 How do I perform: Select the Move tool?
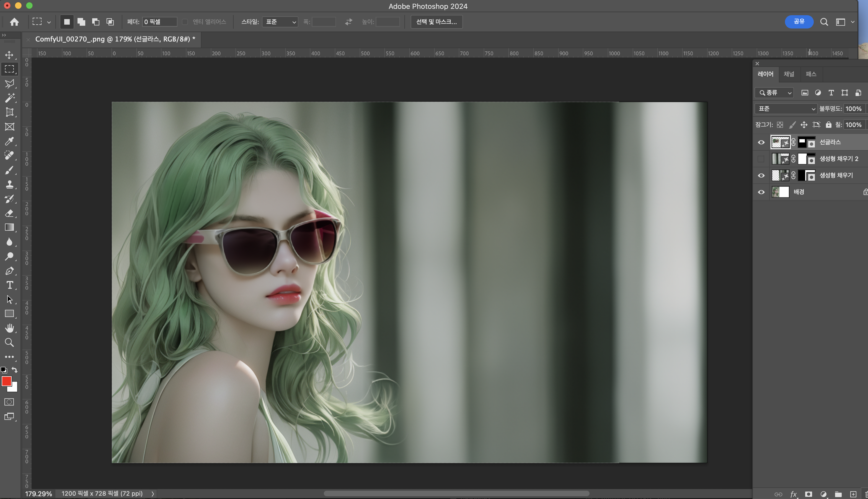coord(9,55)
